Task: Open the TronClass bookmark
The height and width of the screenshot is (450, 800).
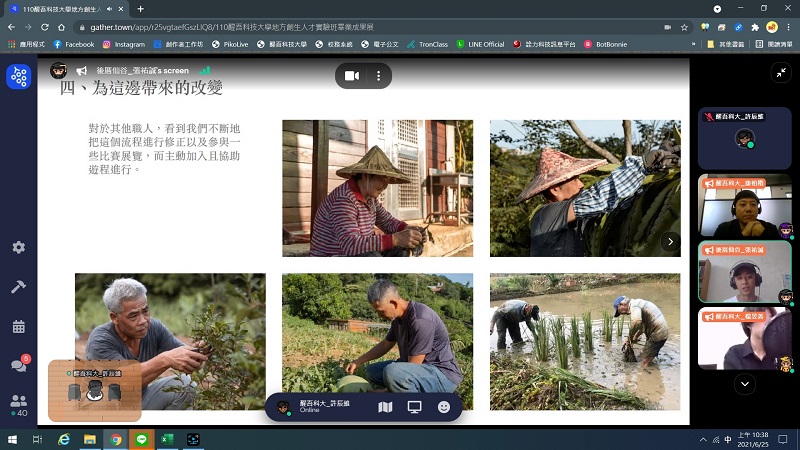Action: click(427, 44)
